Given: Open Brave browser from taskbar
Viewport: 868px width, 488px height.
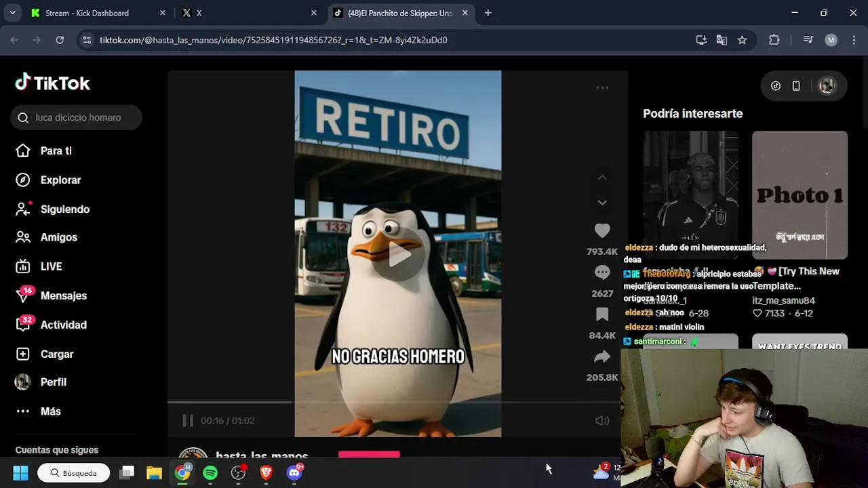Looking at the screenshot, I should point(266,472).
